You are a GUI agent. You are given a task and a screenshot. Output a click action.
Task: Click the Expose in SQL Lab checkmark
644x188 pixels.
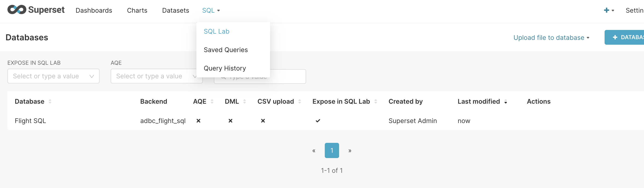tap(318, 121)
